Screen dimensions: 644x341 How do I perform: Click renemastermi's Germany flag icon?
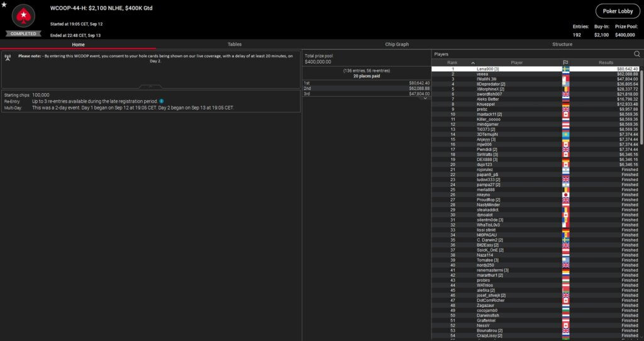coord(565,271)
